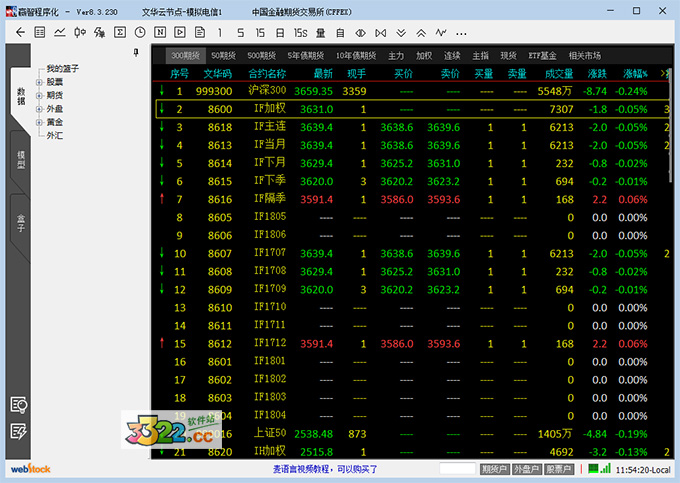Click the clock icon in the toolbar
The image size is (680, 483).
(140, 33)
